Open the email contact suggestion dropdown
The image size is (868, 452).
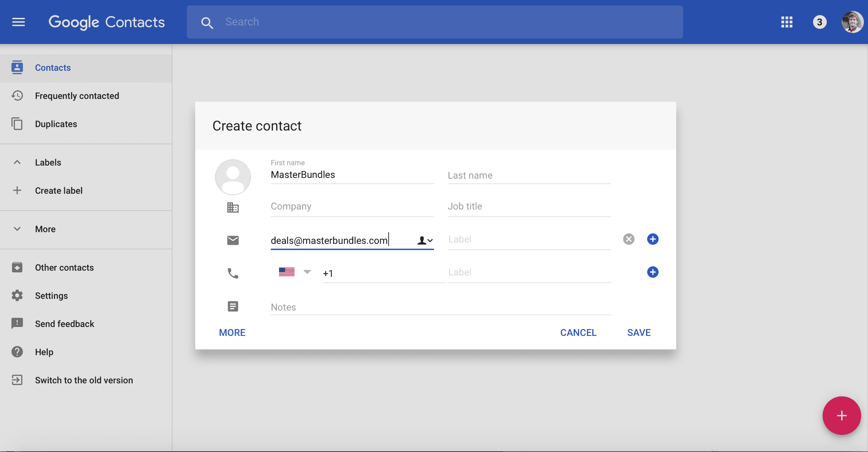pos(425,240)
